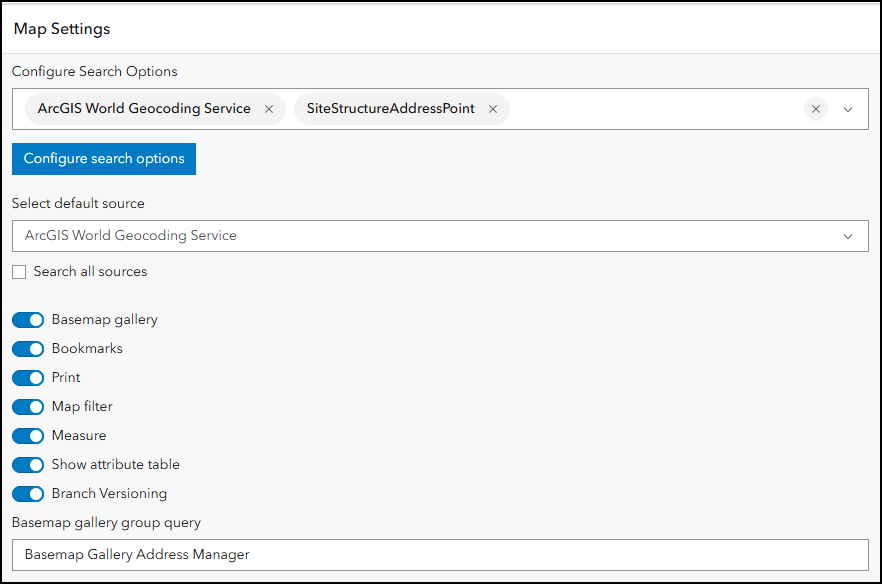Click the Configure Search Options label
The width and height of the screenshot is (882, 584).
tap(94, 71)
